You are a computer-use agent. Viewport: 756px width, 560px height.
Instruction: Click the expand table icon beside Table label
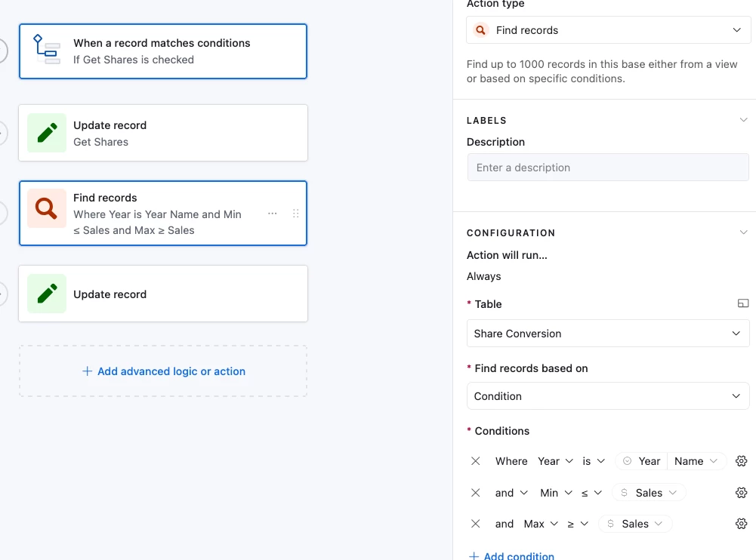[x=743, y=303]
